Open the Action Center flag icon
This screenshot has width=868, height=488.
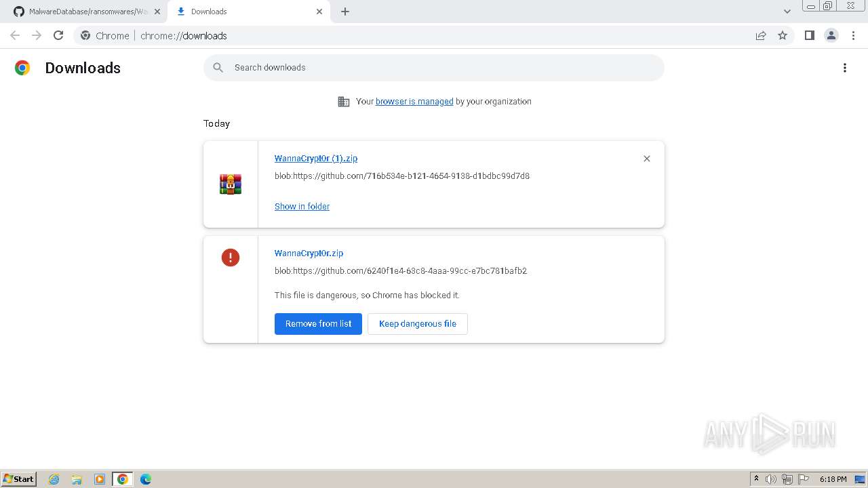coord(804,479)
